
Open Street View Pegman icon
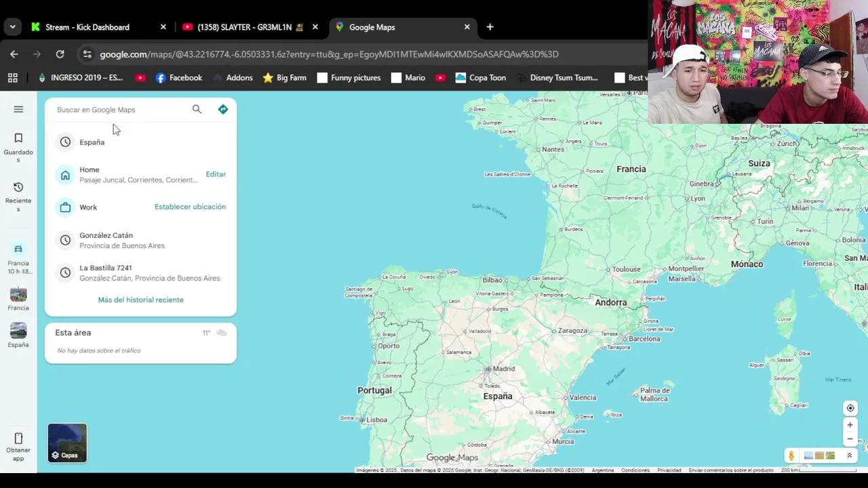(791, 456)
